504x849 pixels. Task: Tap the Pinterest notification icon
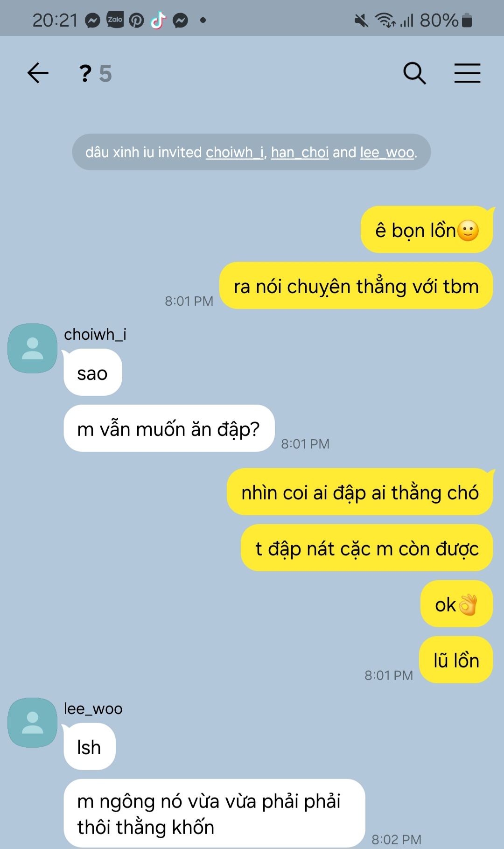click(136, 21)
